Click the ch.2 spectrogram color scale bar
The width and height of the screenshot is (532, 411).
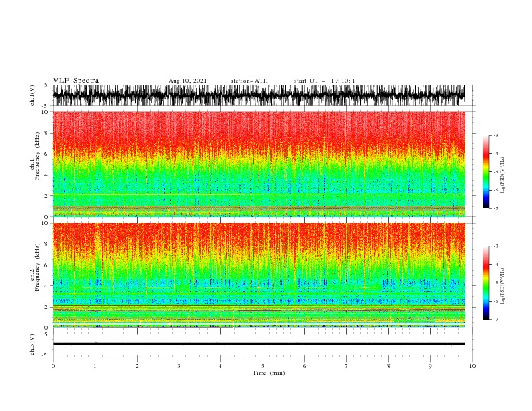[x=486, y=283]
